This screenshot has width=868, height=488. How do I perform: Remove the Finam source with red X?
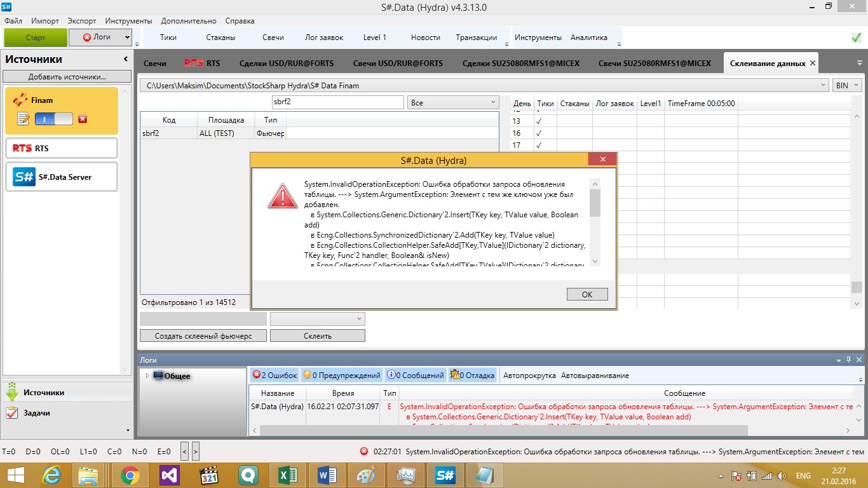[83, 119]
